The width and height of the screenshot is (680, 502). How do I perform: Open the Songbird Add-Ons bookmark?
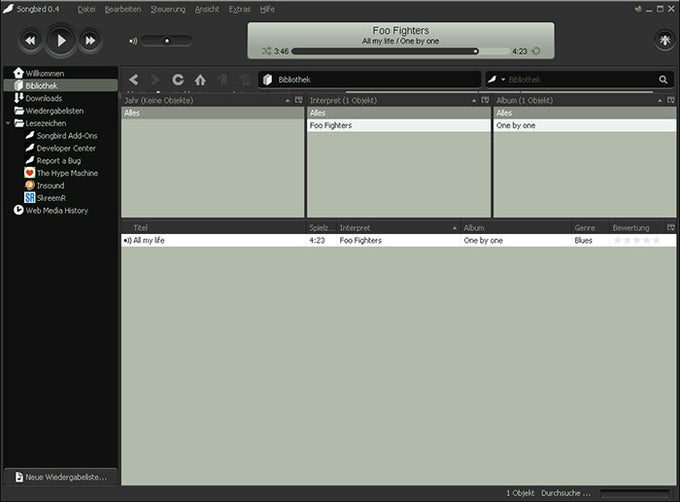66,136
